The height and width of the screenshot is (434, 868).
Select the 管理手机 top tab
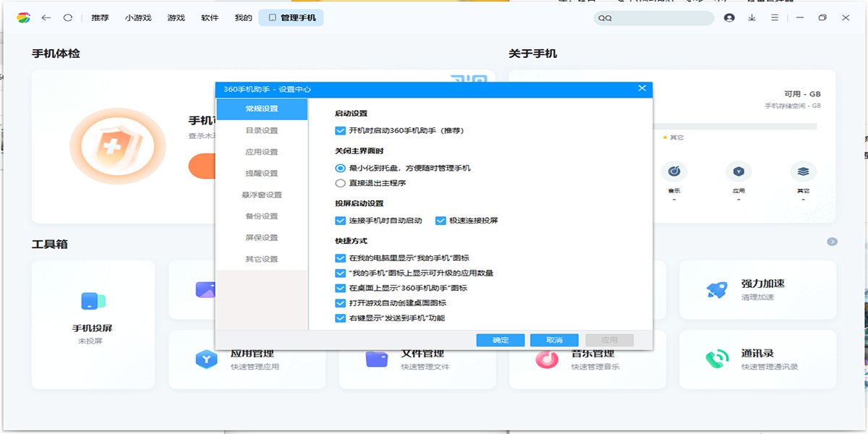pyautogui.click(x=292, y=17)
